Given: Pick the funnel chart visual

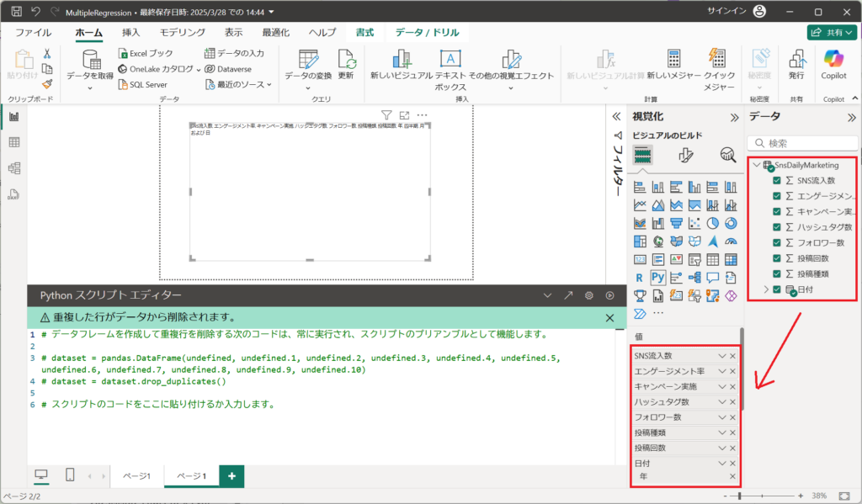Looking at the screenshot, I should [676, 223].
